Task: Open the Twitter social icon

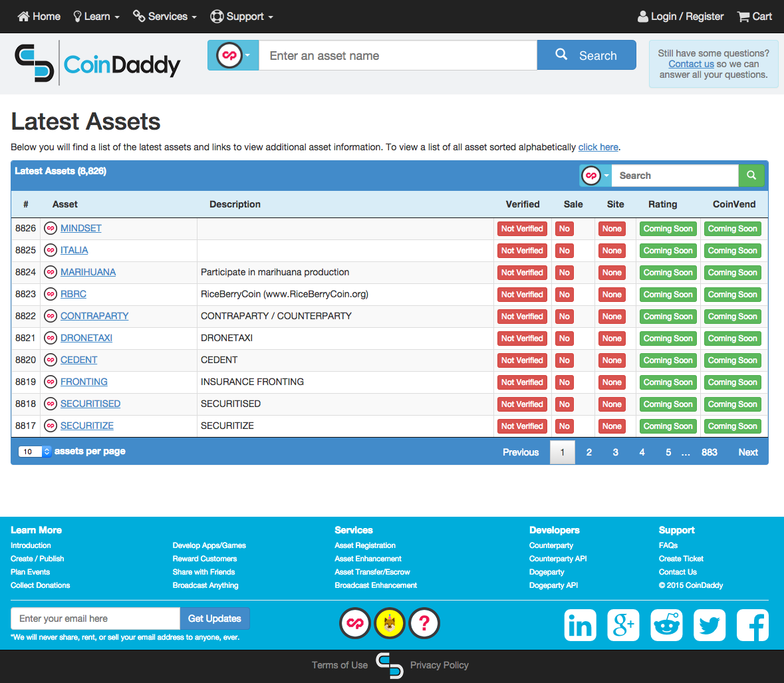Action: (x=710, y=625)
